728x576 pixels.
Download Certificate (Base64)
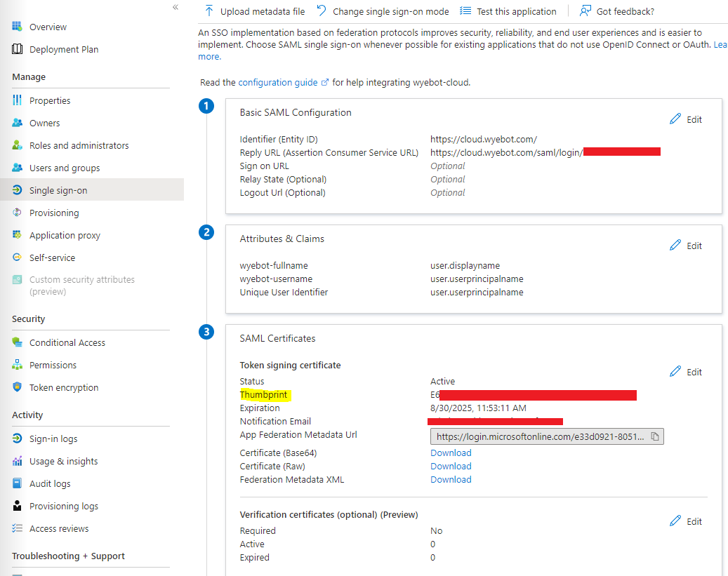click(451, 453)
